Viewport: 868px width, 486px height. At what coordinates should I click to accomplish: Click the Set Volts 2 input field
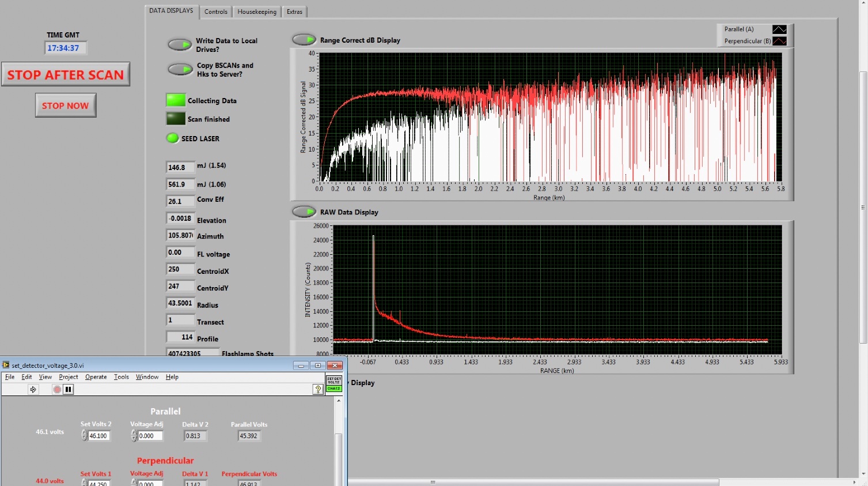click(x=98, y=436)
